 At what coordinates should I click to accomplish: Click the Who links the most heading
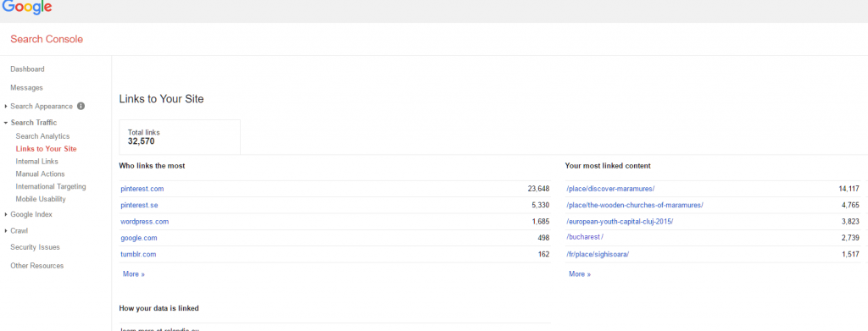pyautogui.click(x=152, y=166)
